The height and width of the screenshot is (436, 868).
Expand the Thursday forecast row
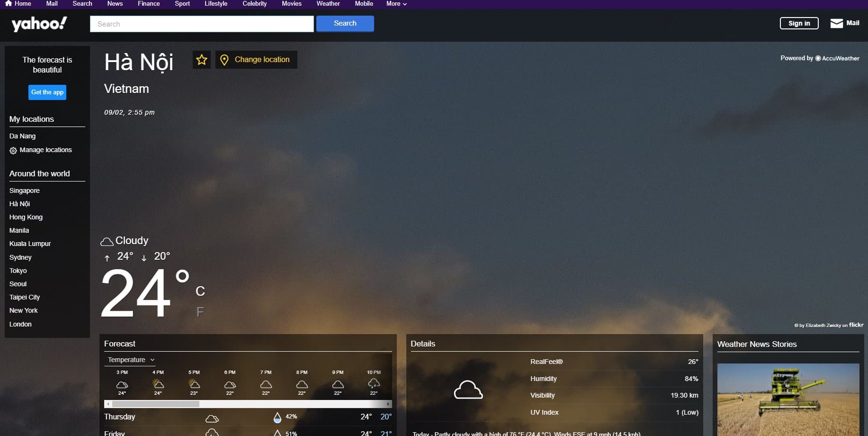click(247, 417)
